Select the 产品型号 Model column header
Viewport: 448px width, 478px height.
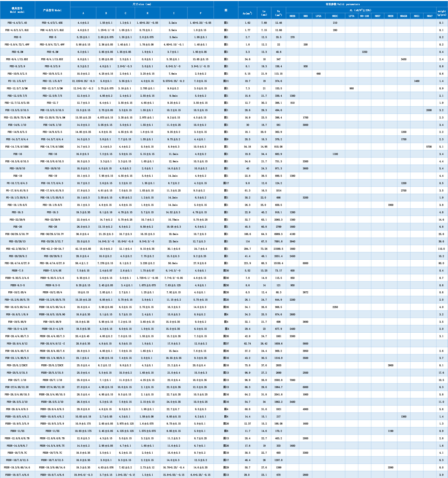point(52,10)
